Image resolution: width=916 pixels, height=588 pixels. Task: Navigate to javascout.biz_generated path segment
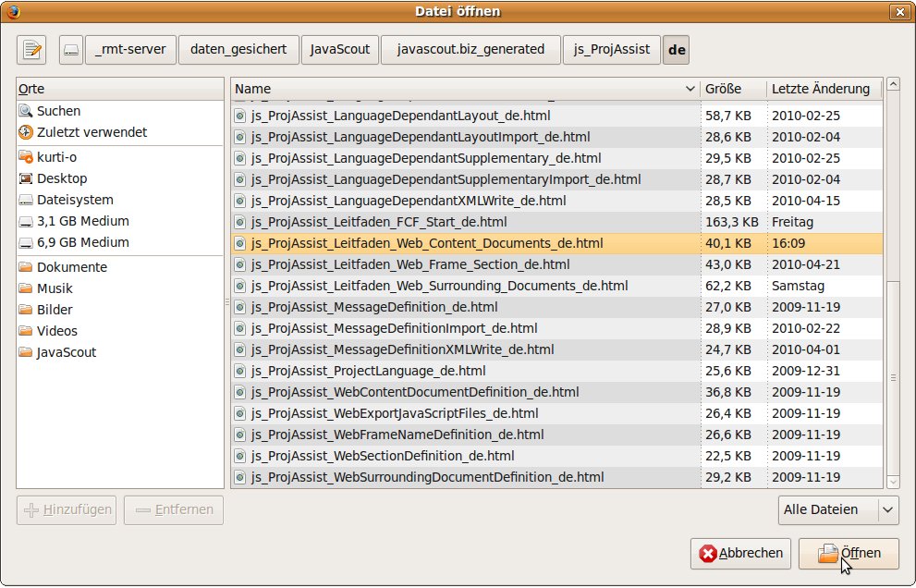click(470, 50)
